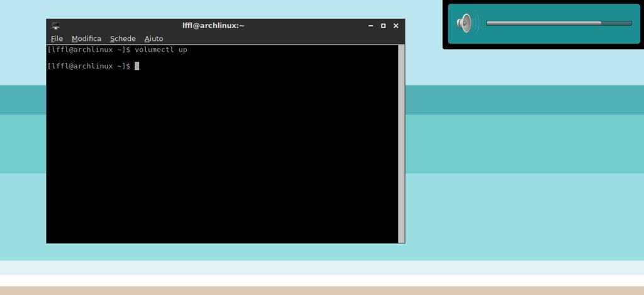Open the Schede menu

(123, 38)
